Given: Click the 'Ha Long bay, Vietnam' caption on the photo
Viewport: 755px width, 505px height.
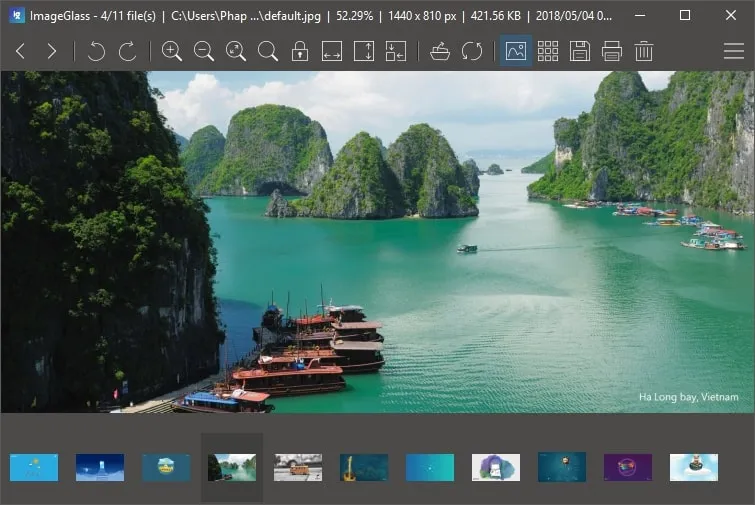Looking at the screenshot, I should click(x=689, y=397).
